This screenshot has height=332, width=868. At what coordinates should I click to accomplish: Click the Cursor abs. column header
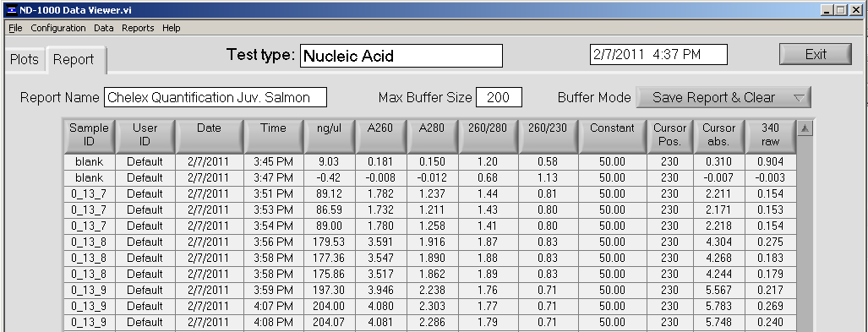(719, 135)
